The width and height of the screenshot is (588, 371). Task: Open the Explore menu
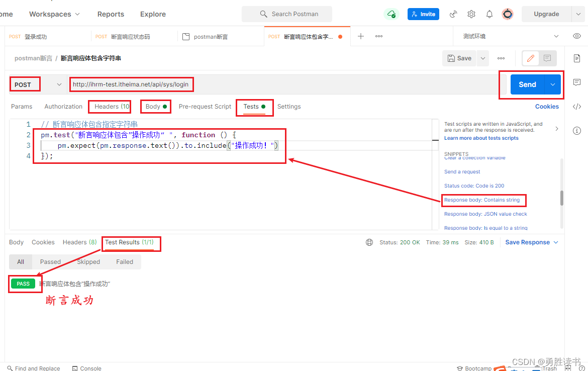pos(153,14)
